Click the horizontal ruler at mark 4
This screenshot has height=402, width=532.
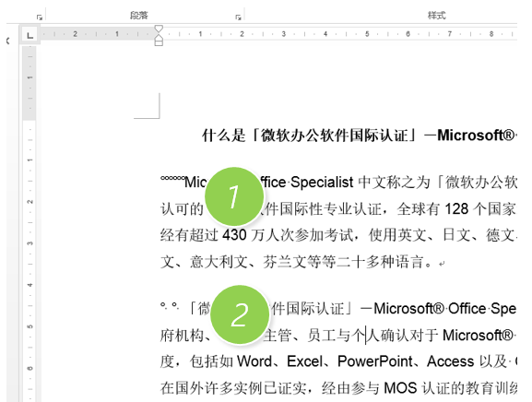(325, 34)
